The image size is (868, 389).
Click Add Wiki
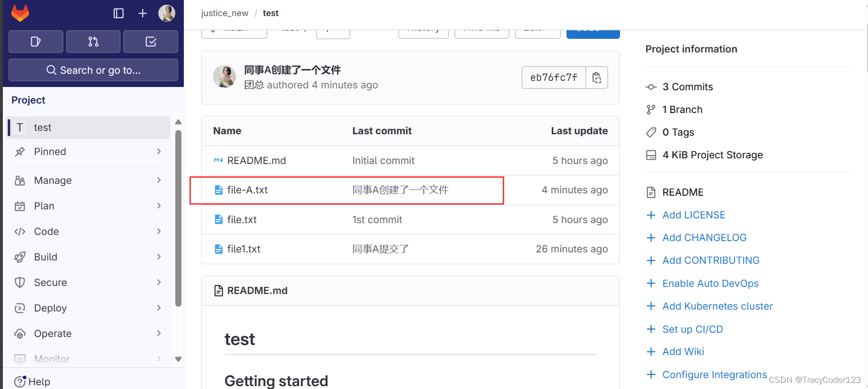tap(683, 352)
